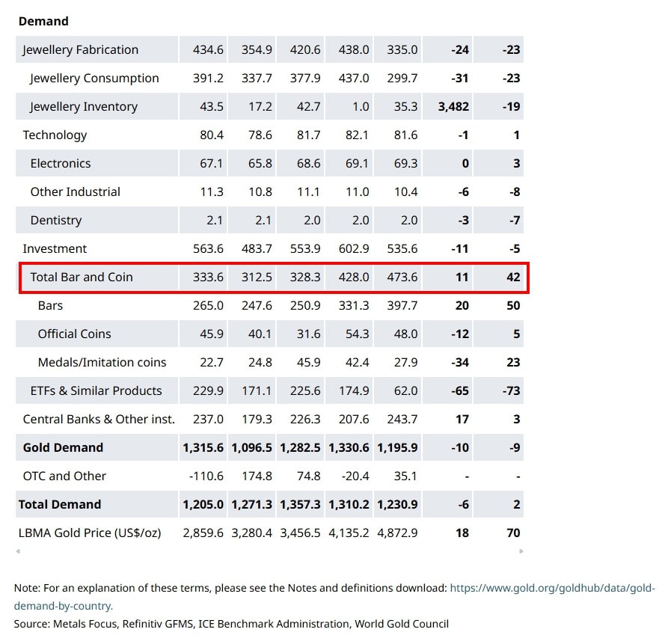665x644 pixels.
Task: Select the ETFs & Similar Products row label
Action: click(96, 390)
